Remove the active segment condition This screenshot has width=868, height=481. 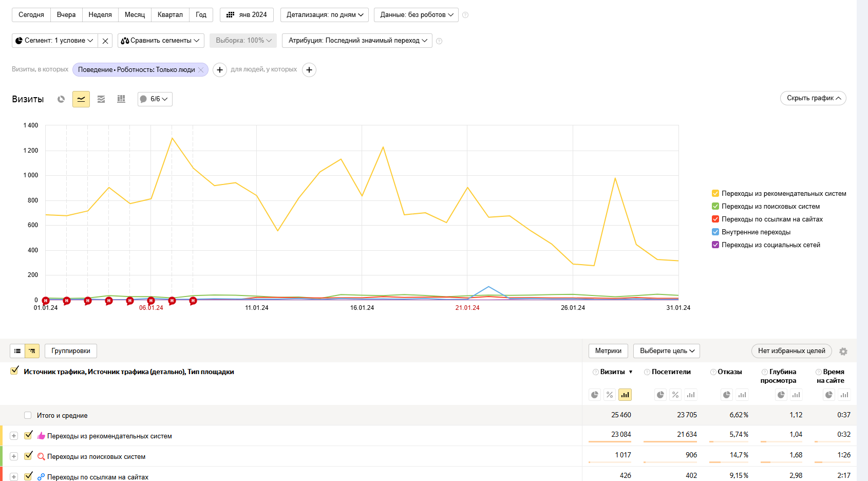[x=105, y=41]
